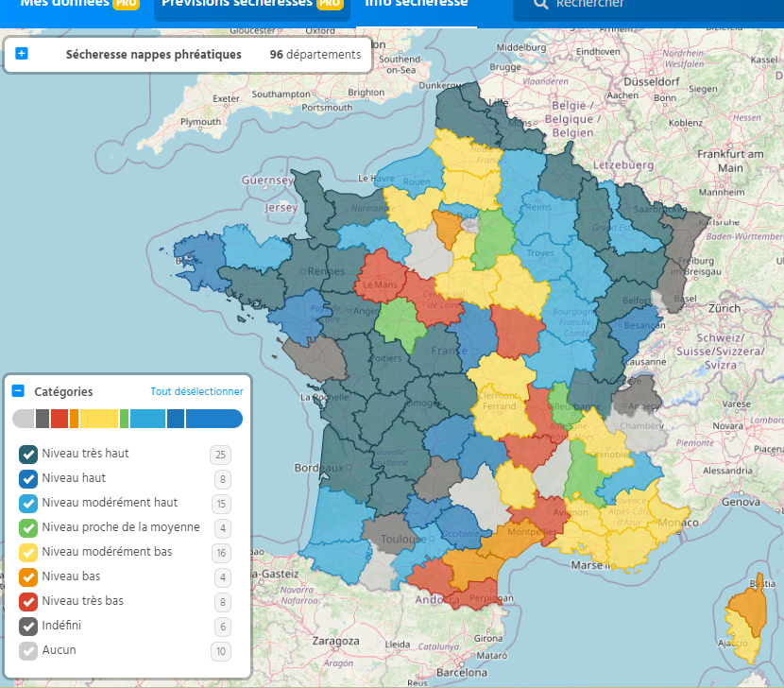This screenshot has width=784, height=688.
Task: Click the green segment of category bar
Action: (124, 419)
